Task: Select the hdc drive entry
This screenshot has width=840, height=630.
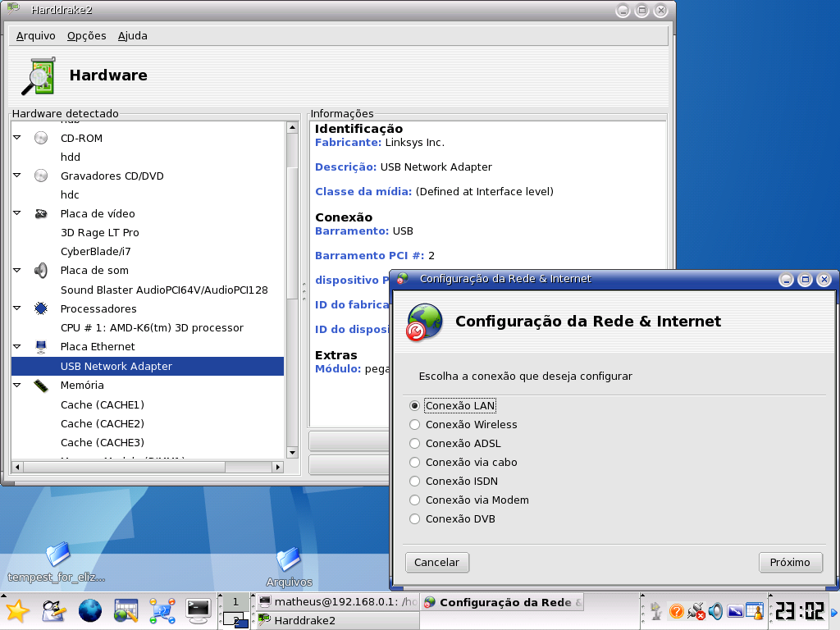Action: click(x=70, y=194)
